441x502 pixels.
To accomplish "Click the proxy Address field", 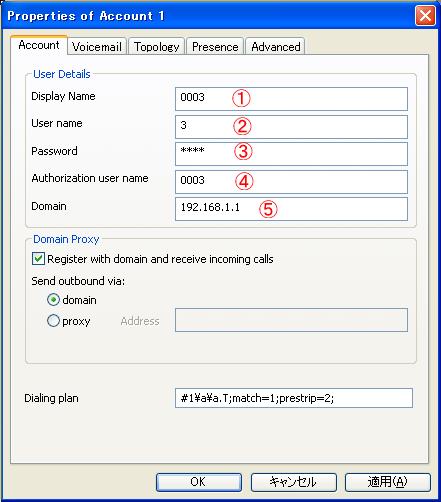I will coord(291,320).
